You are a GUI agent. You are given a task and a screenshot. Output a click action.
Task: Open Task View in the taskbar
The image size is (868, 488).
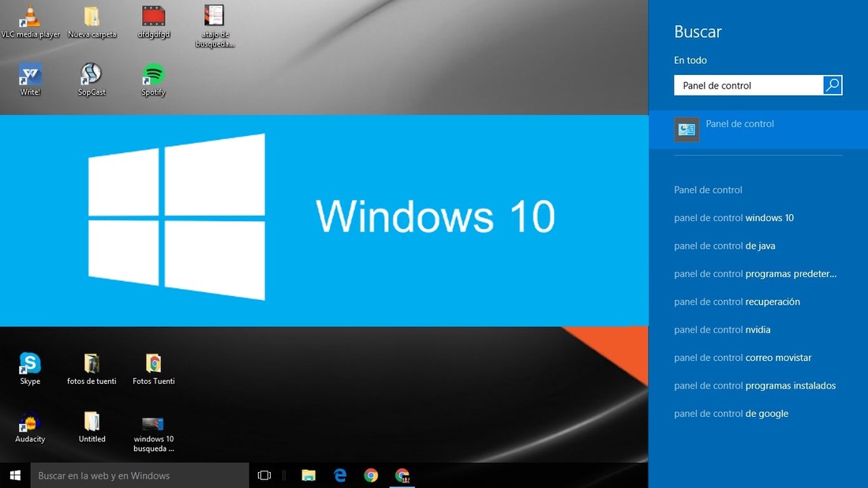264,475
